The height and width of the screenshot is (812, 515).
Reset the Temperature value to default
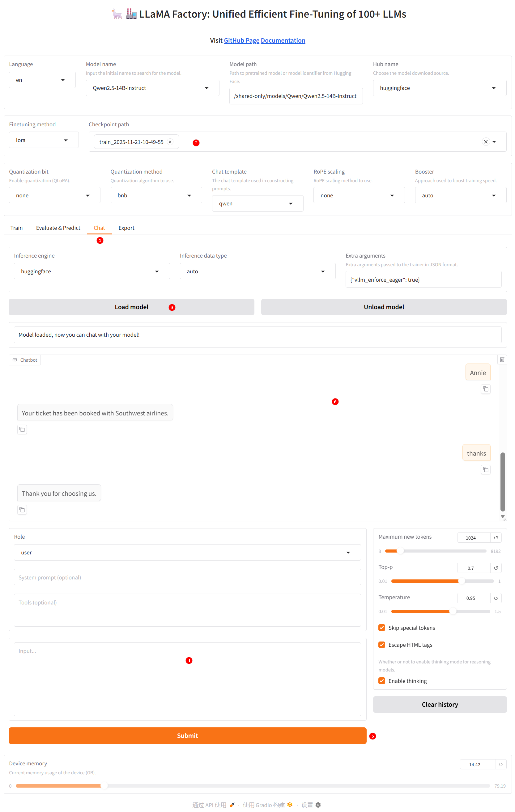496,598
